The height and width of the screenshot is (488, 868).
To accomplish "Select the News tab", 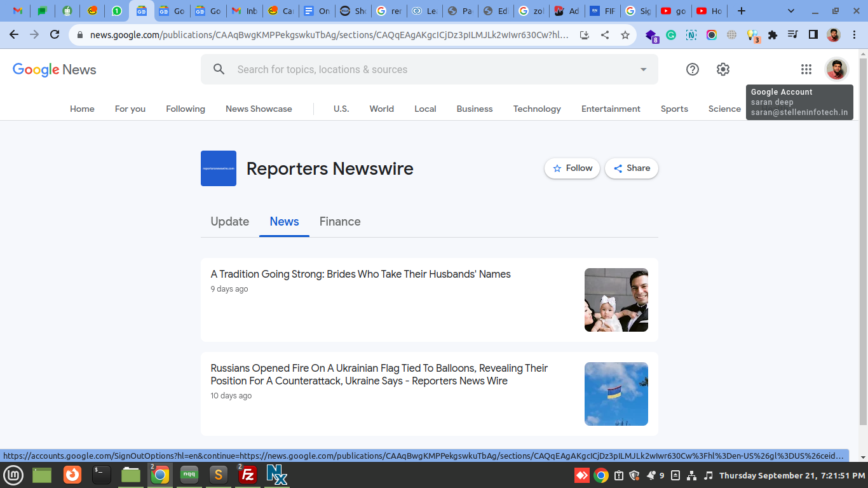I will [x=284, y=221].
